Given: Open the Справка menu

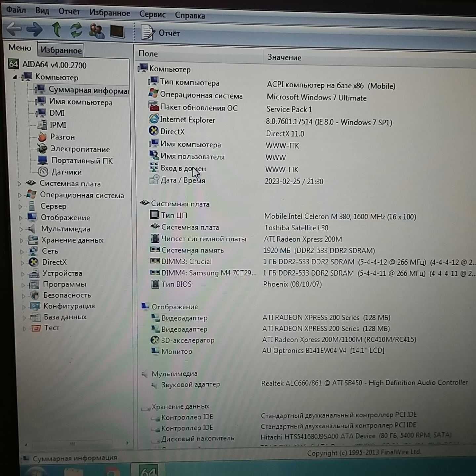Looking at the screenshot, I should 190,16.
